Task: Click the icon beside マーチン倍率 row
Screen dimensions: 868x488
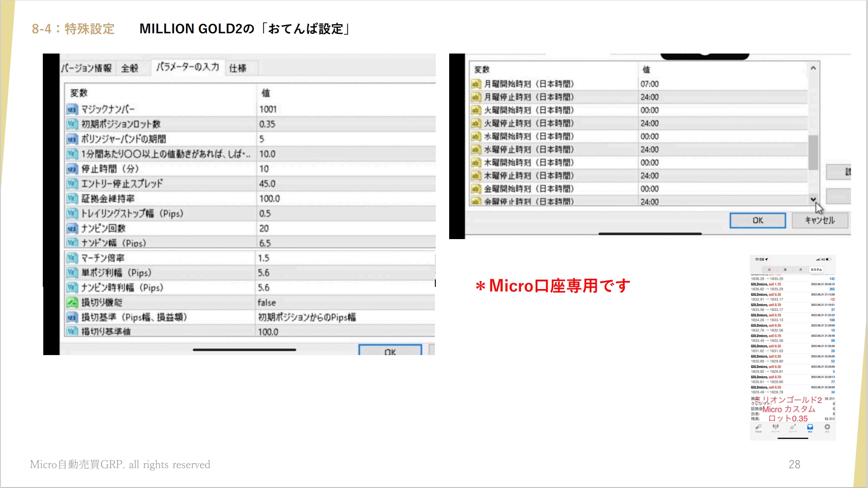Action: coord(72,258)
